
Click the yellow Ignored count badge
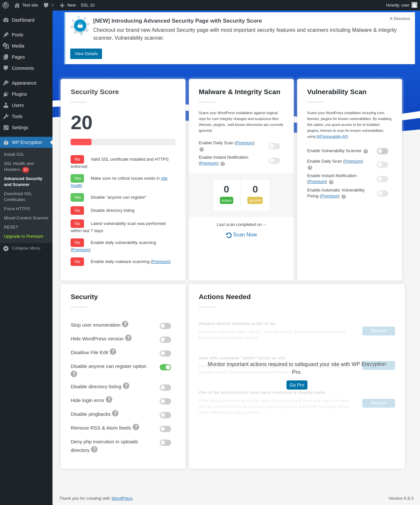[255, 200]
